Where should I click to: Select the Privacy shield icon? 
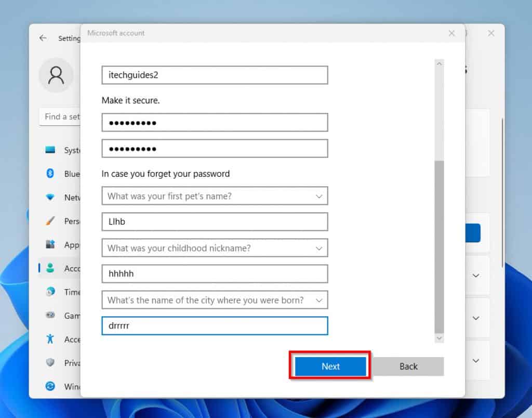coord(50,362)
